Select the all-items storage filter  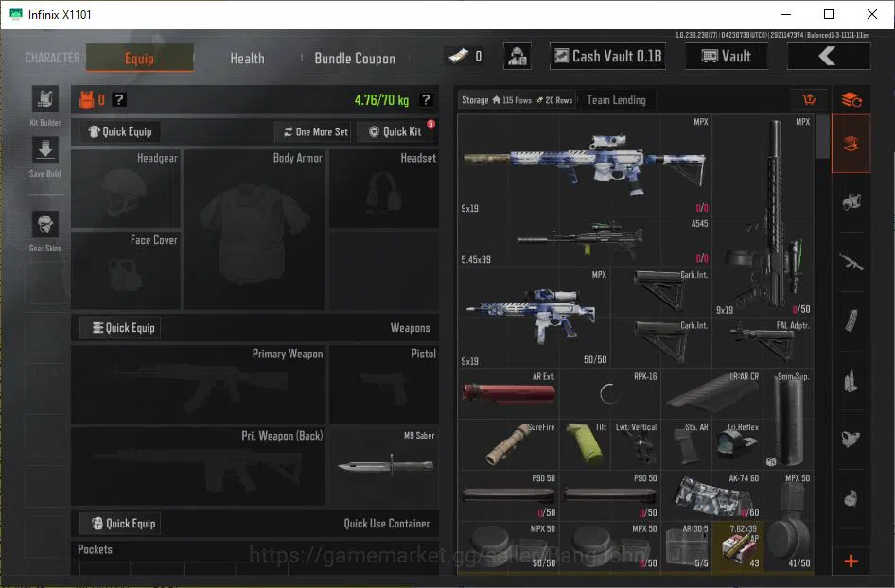click(851, 144)
